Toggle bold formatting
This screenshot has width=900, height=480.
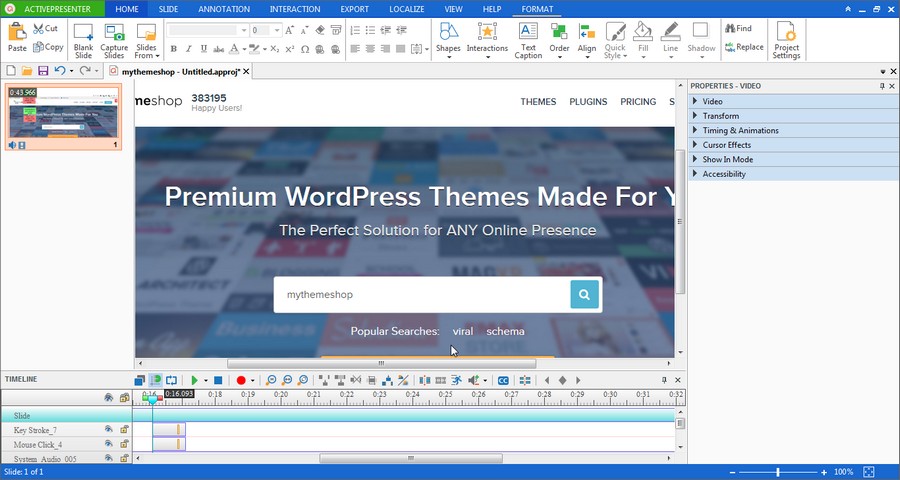(173, 49)
